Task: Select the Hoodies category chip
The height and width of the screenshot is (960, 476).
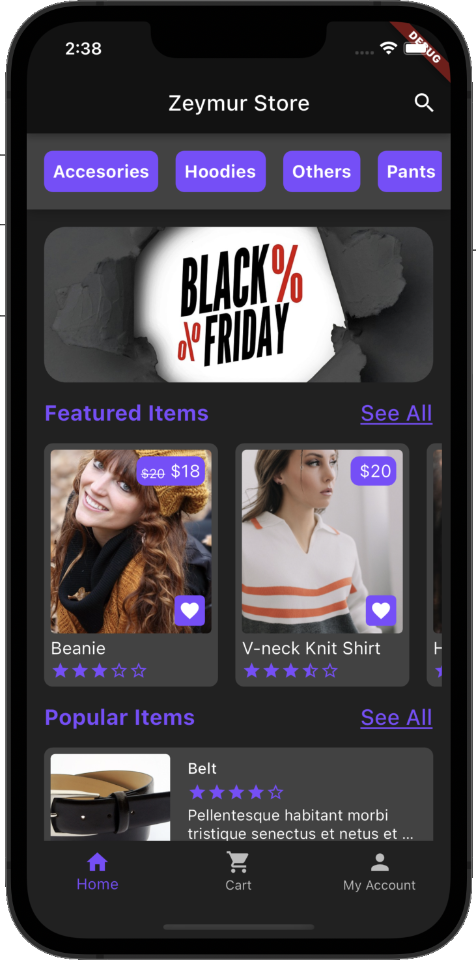Action: pyautogui.click(x=221, y=171)
